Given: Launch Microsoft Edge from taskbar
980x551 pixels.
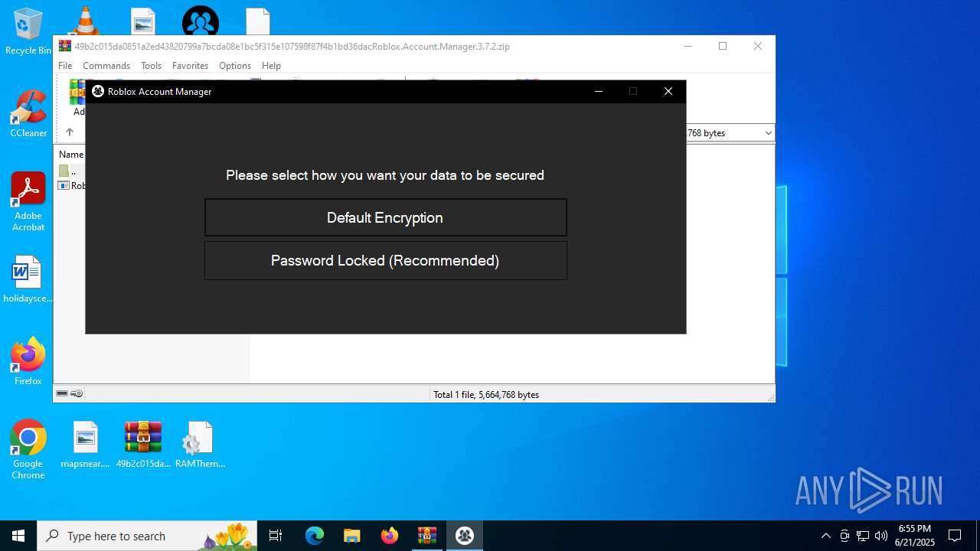Looking at the screenshot, I should click(x=315, y=536).
